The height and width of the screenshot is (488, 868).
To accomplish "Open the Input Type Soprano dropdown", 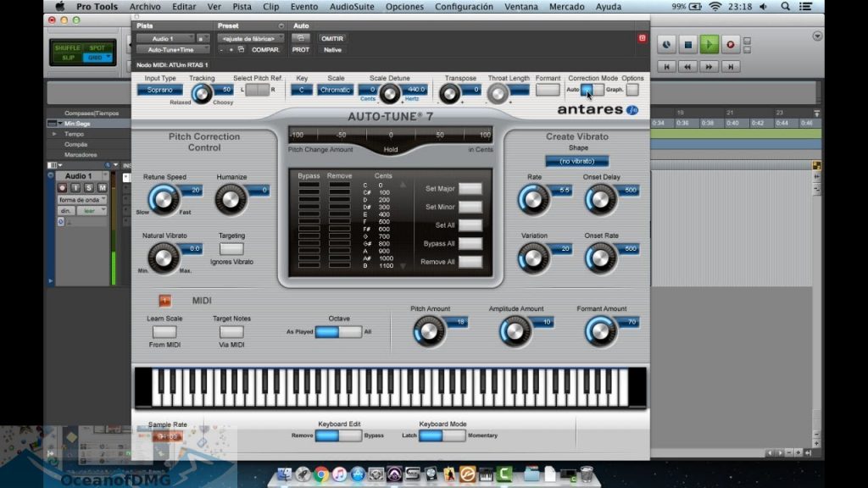I will click(159, 90).
